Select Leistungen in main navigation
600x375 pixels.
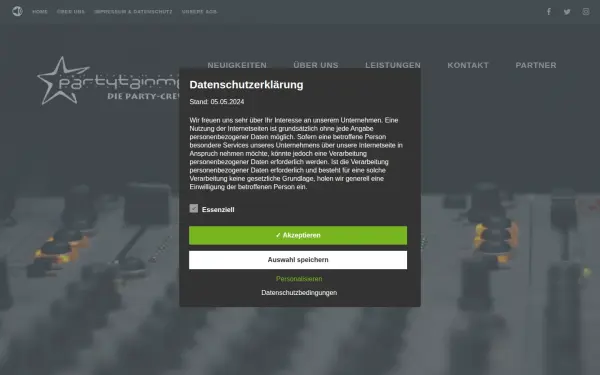393,65
